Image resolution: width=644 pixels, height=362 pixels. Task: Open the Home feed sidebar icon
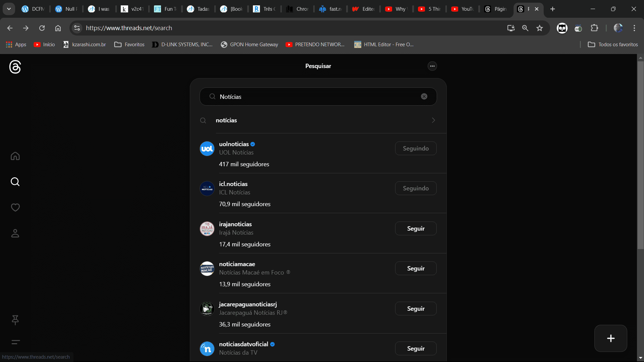[x=15, y=156]
